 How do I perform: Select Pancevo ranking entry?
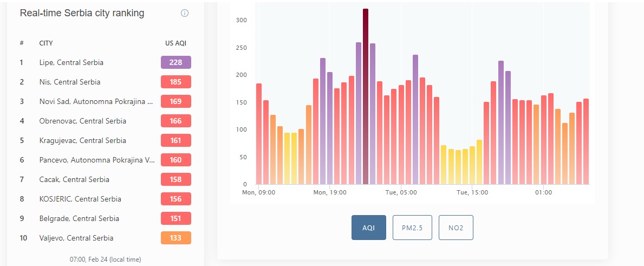pyautogui.click(x=97, y=160)
